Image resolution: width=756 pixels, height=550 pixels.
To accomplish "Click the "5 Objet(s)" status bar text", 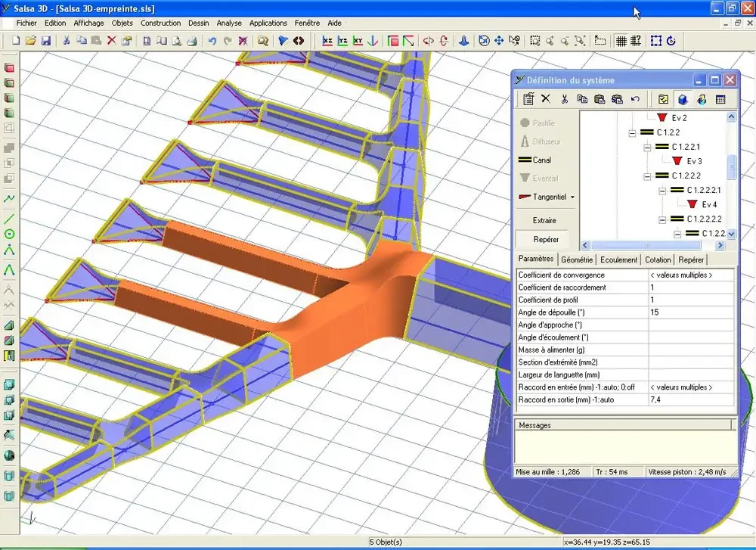I will (386, 542).
